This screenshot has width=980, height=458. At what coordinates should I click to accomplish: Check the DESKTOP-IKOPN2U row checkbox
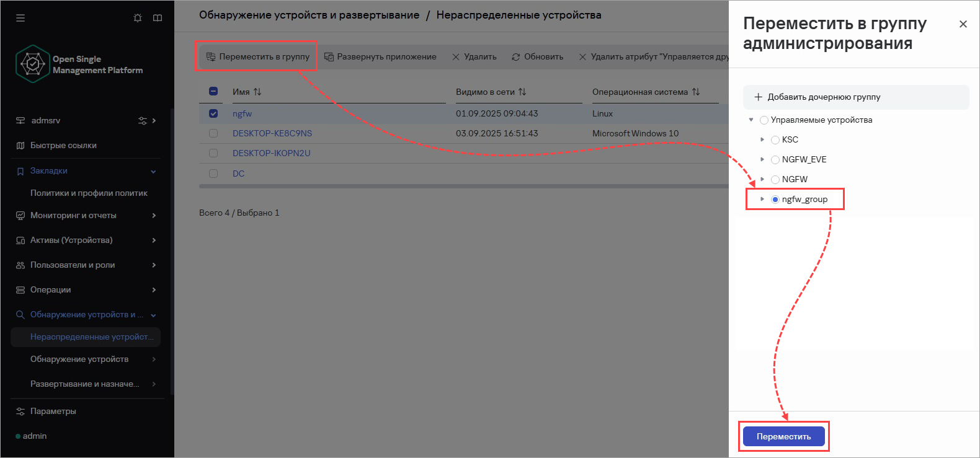[x=213, y=153]
